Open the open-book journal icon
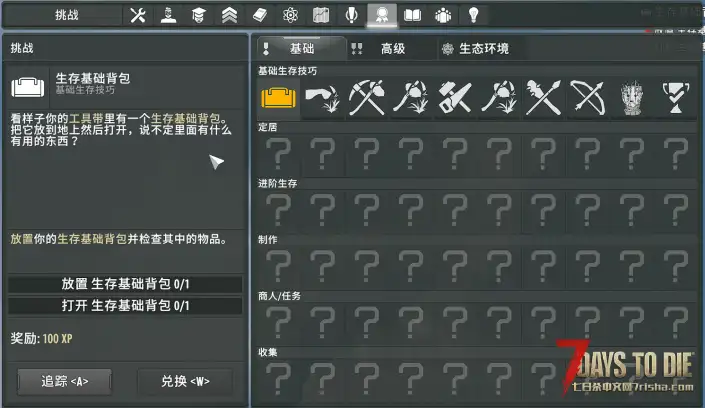The width and height of the screenshot is (705, 408). point(412,15)
